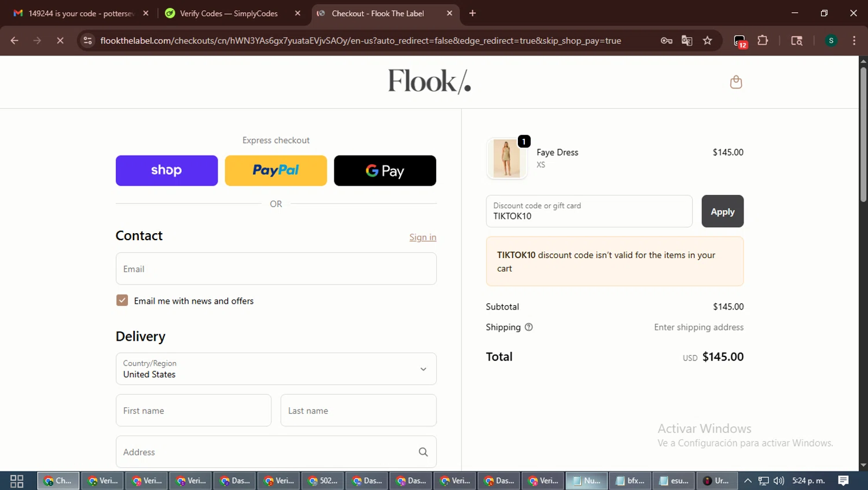This screenshot has width=868, height=490.
Task: Open the side panel search icon
Action: (797, 40)
